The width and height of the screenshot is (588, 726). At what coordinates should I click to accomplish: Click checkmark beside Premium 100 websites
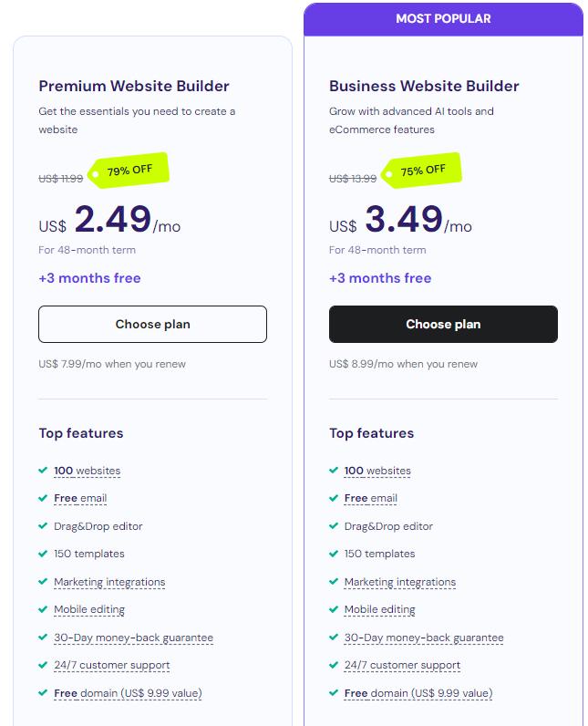43,471
